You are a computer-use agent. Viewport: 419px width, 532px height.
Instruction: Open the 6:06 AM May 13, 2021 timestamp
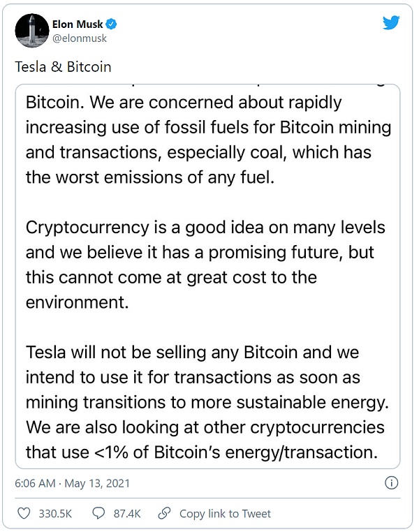coord(72,482)
